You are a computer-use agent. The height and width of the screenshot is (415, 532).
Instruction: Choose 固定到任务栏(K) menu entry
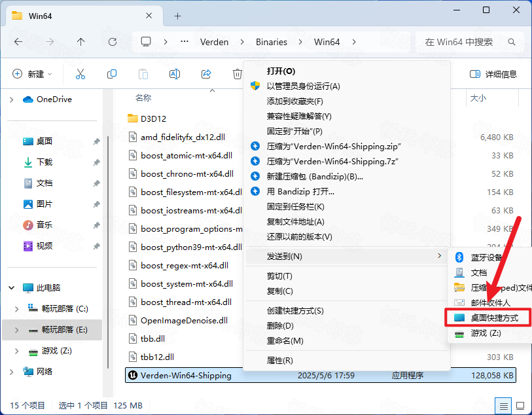(348, 207)
